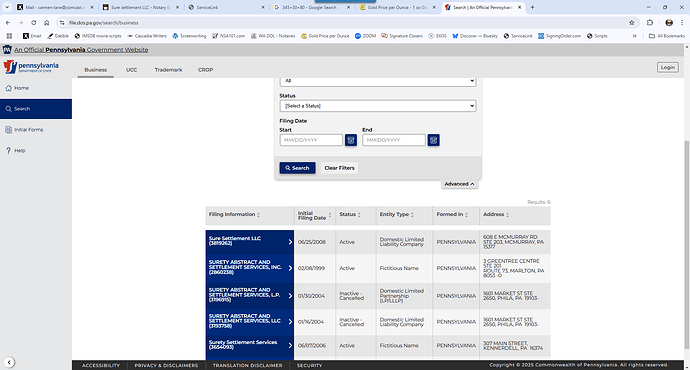Collapse the left sidebar with arrow icon
Viewport: 690px width, 370px height.
(9, 363)
